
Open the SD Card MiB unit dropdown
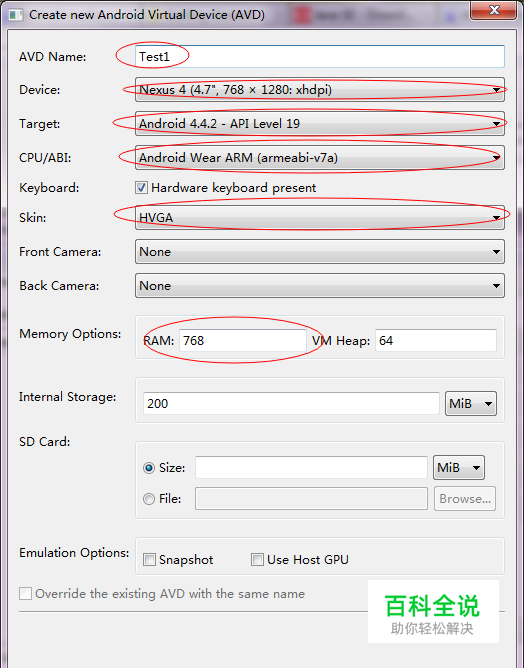tap(459, 468)
